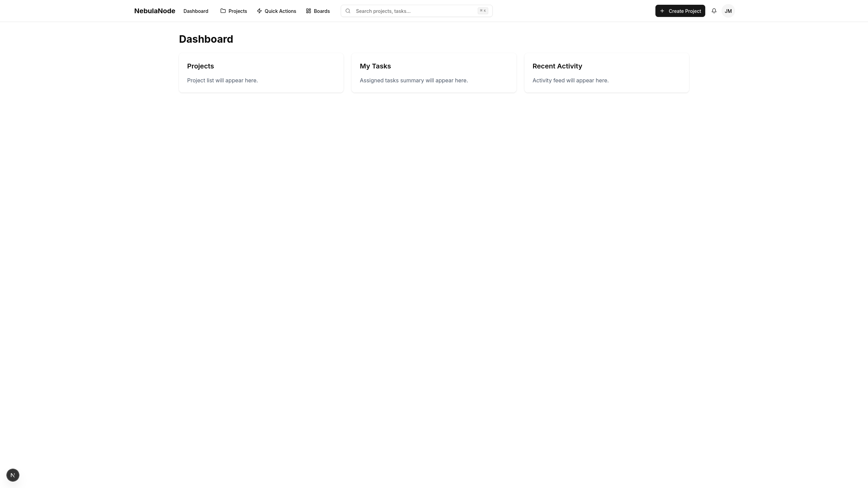The width and height of the screenshot is (868, 488).
Task: Click the plus icon on Create Project
Action: [662, 11]
